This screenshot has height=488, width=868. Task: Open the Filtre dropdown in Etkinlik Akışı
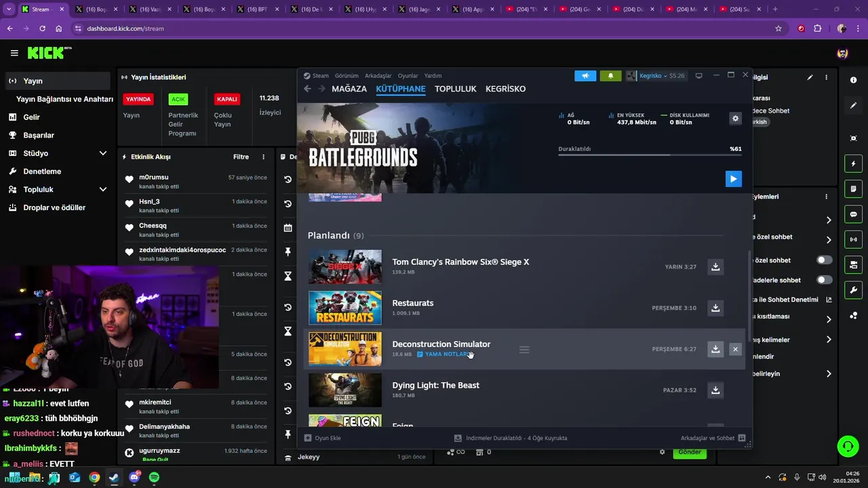pos(241,157)
